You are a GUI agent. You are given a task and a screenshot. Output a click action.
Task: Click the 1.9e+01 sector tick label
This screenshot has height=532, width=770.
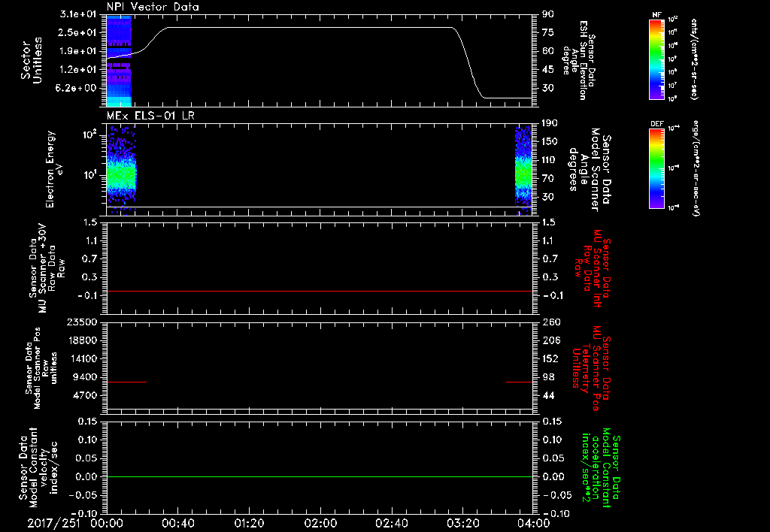pyautogui.click(x=78, y=51)
